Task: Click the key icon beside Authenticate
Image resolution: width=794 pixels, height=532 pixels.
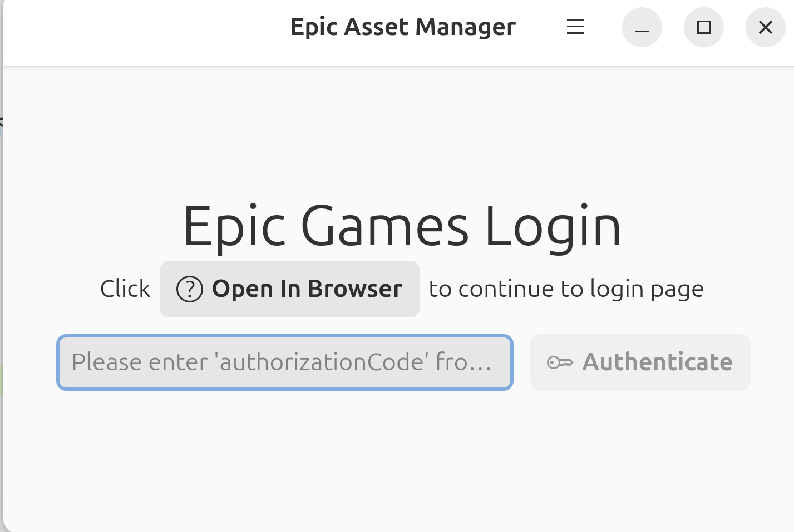Action: 560,362
